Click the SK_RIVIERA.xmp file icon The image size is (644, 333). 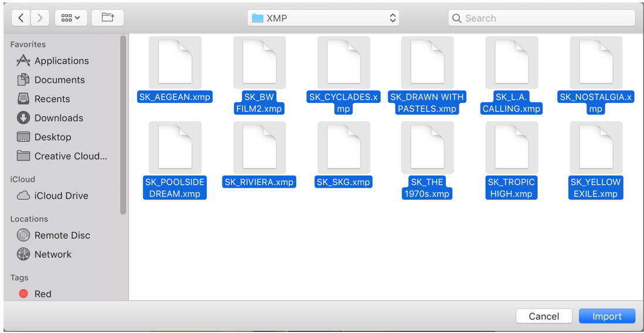259,148
